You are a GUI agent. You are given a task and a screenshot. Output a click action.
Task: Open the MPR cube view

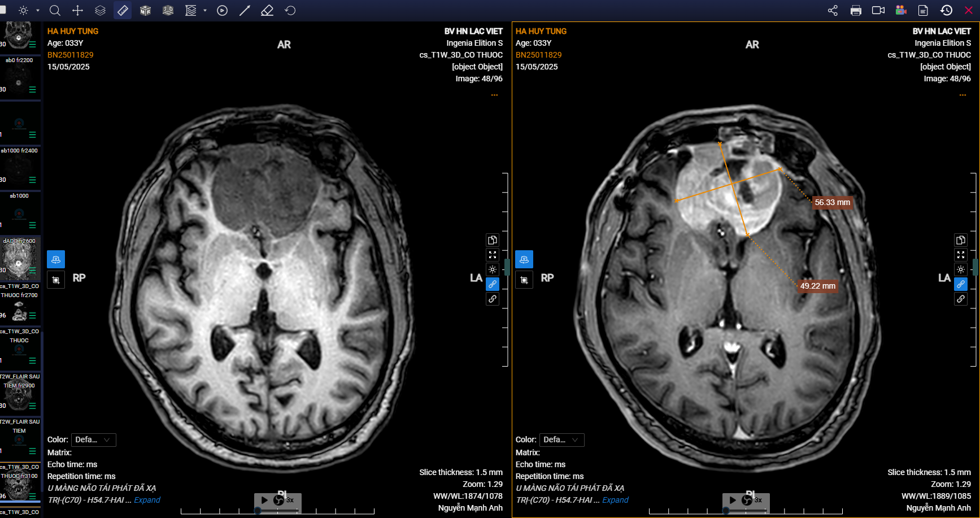tap(145, 11)
